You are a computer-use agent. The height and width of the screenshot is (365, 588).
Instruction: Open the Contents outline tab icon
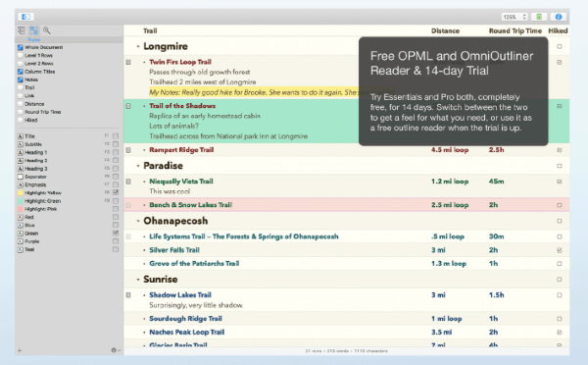pos(22,30)
